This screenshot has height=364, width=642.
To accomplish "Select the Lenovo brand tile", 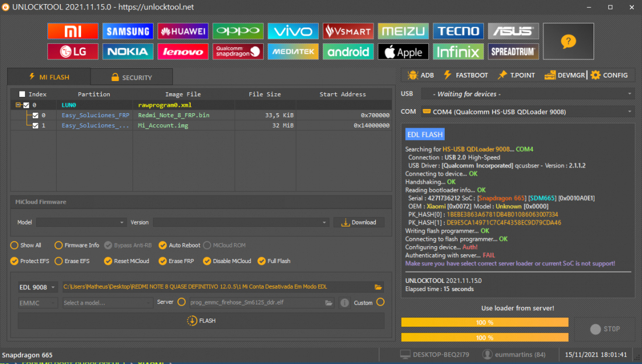I will (x=183, y=51).
